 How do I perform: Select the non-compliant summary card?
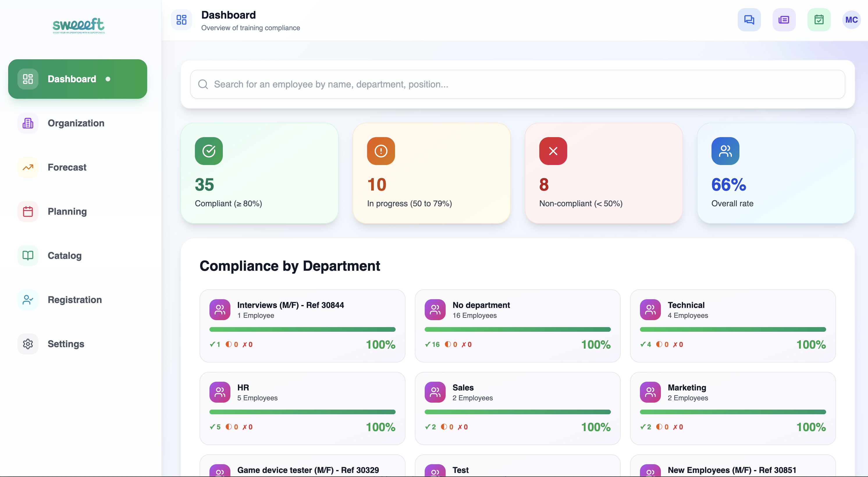[x=603, y=173]
